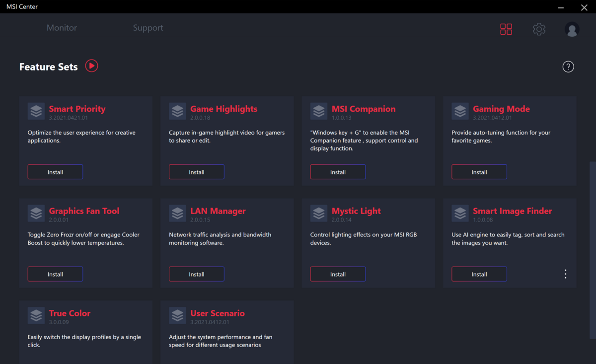Image resolution: width=596 pixels, height=364 pixels.
Task: Select the User Scenario title
Action: pyautogui.click(x=218, y=313)
